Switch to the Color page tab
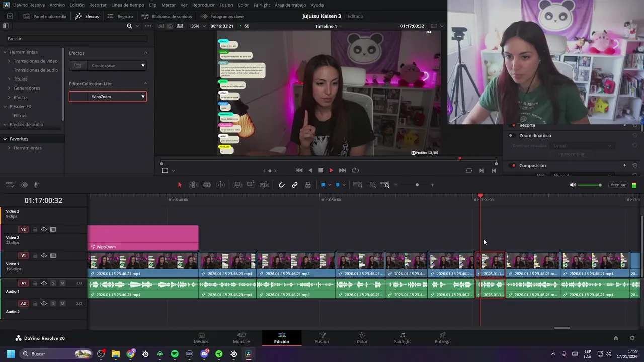The height and width of the screenshot is (362, 644). (362, 338)
